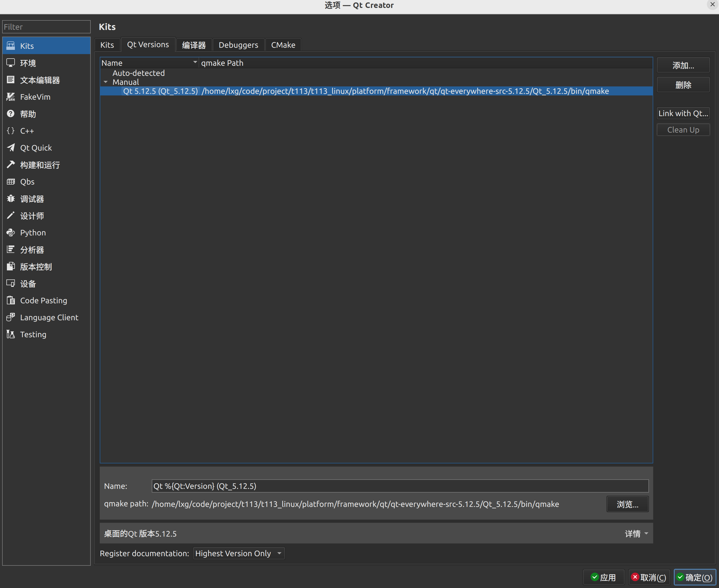Click the 删除 button

pyautogui.click(x=683, y=85)
